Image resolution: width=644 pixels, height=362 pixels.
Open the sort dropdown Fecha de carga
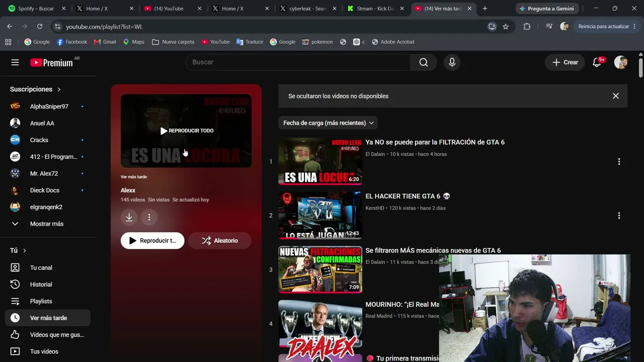pos(328,123)
